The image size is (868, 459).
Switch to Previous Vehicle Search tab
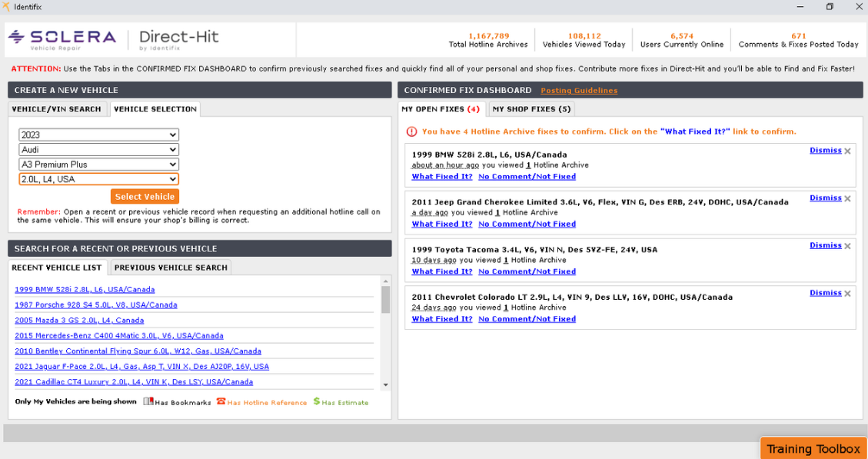(x=171, y=268)
